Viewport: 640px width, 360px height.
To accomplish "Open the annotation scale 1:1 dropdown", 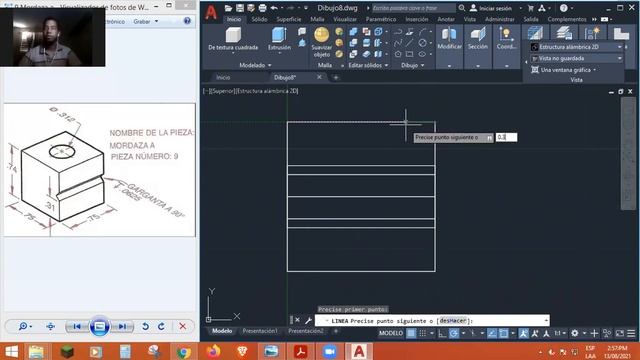I will [x=560, y=333].
